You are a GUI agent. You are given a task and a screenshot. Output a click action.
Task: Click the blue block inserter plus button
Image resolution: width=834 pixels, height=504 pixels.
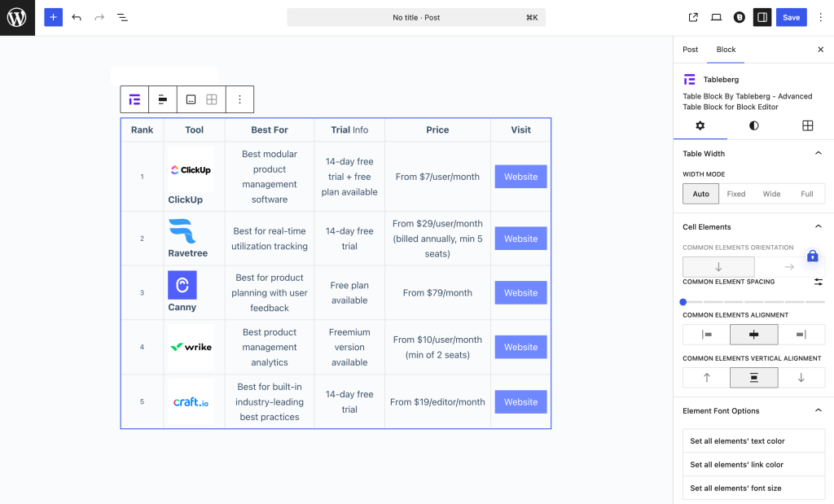click(x=53, y=18)
